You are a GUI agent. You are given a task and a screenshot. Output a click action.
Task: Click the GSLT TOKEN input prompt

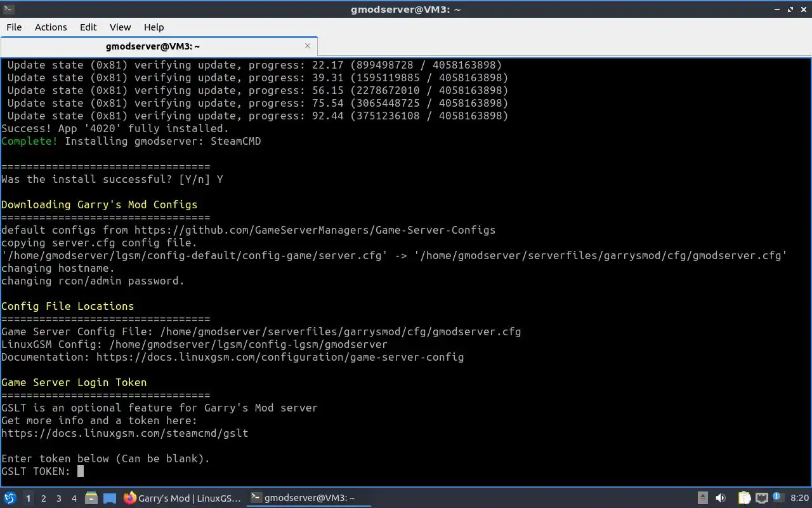tap(43, 471)
